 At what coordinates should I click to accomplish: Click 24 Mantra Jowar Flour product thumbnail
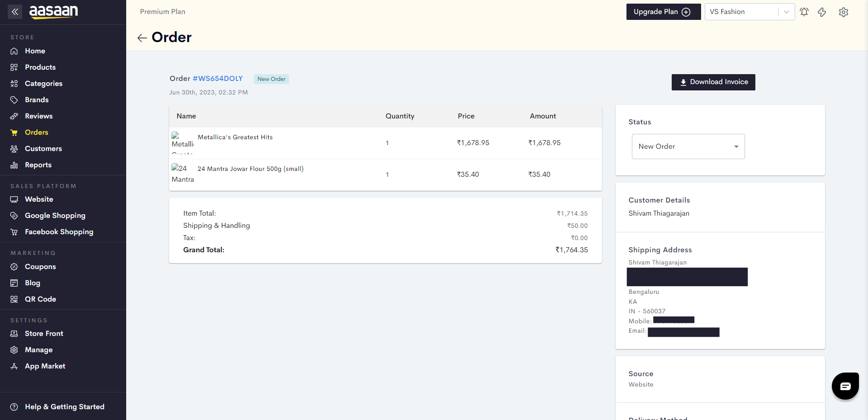pyautogui.click(x=183, y=175)
